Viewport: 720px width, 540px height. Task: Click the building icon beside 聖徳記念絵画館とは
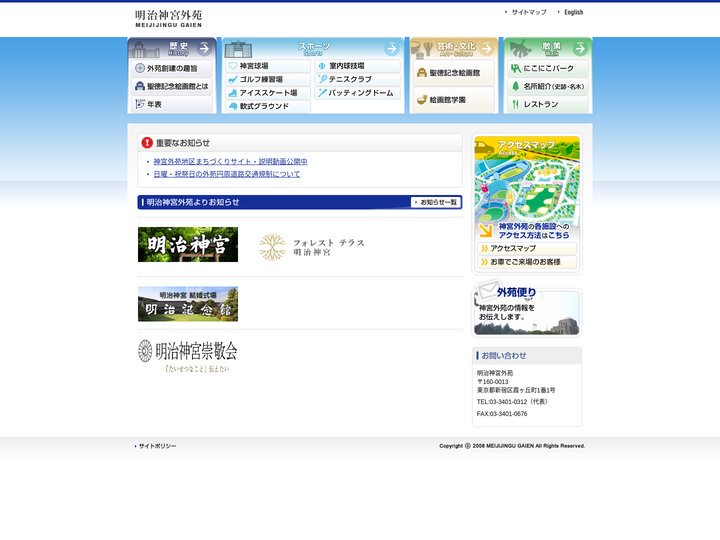pos(140,86)
